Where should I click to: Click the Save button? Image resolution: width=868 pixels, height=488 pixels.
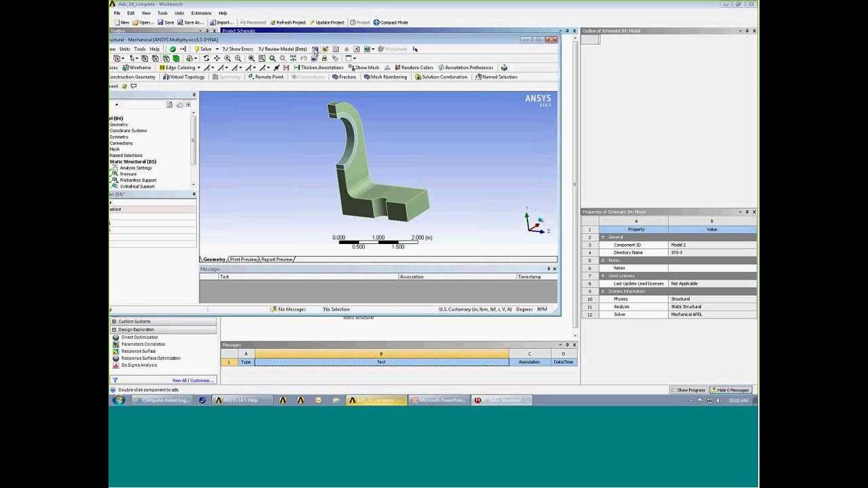pos(165,22)
